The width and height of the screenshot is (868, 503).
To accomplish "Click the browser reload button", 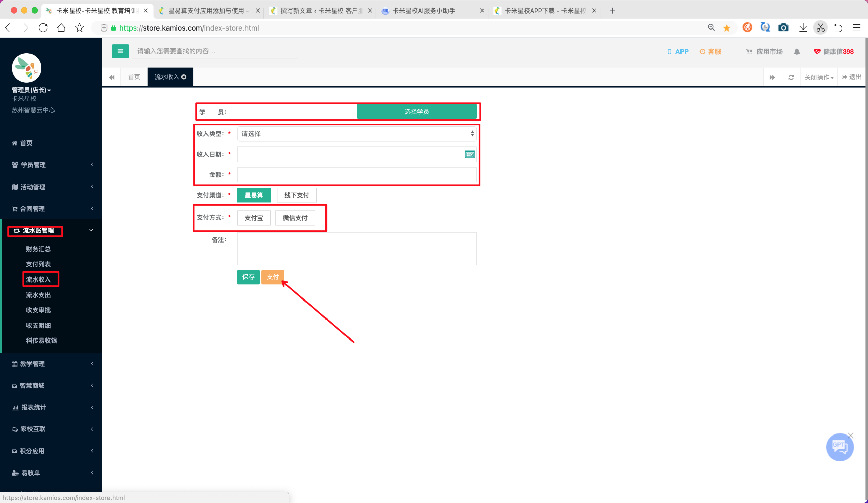I will [x=43, y=27].
